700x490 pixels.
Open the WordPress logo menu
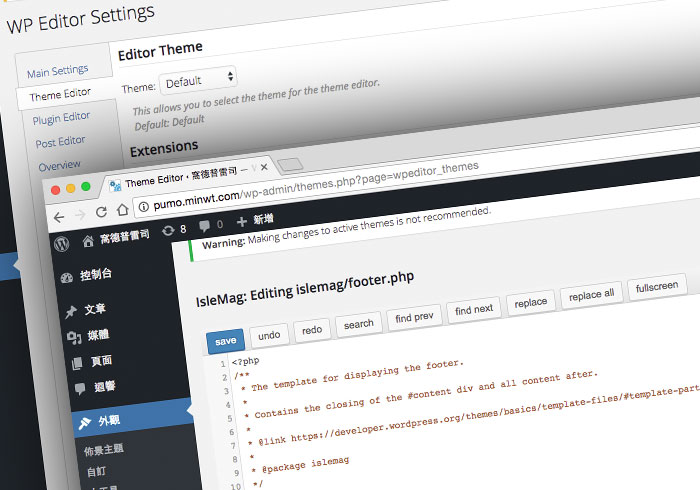click(62, 244)
